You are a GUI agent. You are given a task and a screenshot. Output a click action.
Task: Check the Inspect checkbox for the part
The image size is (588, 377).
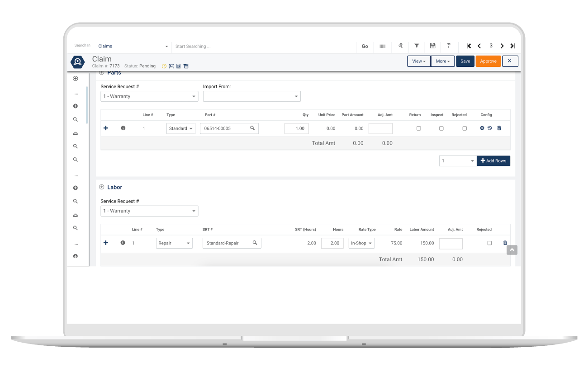click(x=441, y=128)
